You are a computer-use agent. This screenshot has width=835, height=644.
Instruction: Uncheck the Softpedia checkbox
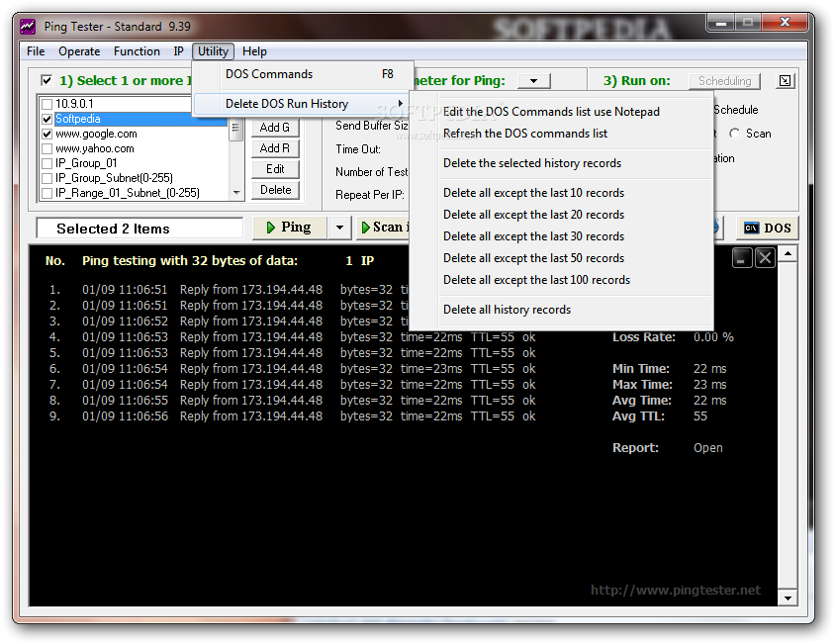(x=46, y=119)
